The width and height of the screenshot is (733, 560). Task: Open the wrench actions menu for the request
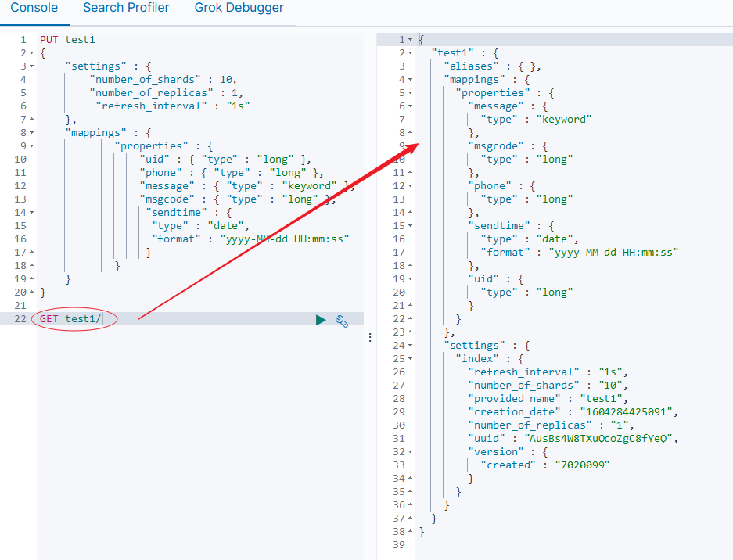click(342, 321)
